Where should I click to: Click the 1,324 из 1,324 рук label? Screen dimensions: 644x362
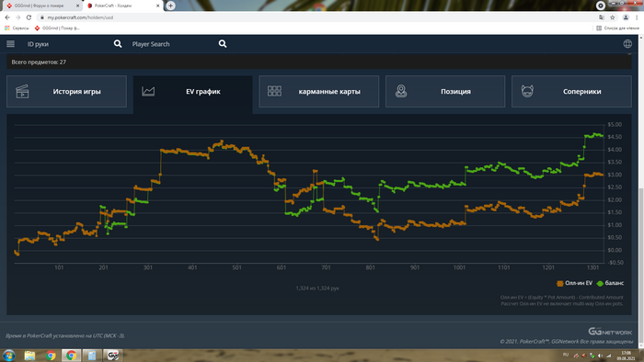point(317,288)
